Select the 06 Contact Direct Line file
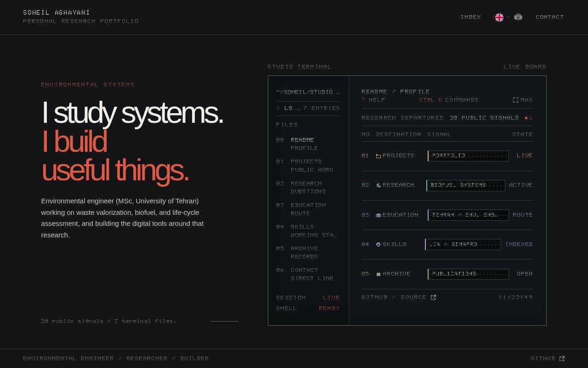The height and width of the screenshot is (368, 588). click(308, 274)
